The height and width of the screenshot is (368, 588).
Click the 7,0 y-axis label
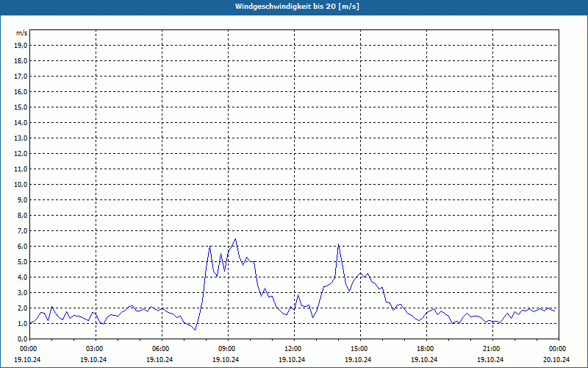click(x=22, y=230)
